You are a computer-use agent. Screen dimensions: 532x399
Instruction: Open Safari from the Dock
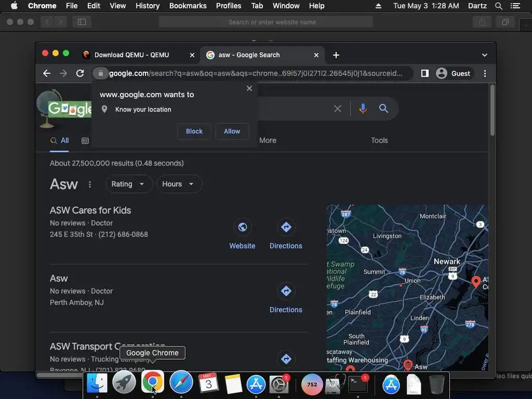tap(181, 382)
